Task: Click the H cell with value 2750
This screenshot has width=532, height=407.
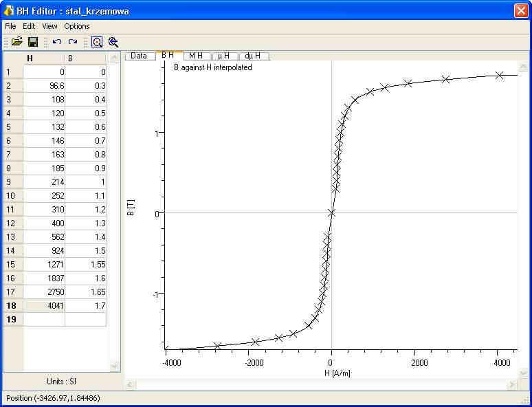Action: (x=44, y=292)
